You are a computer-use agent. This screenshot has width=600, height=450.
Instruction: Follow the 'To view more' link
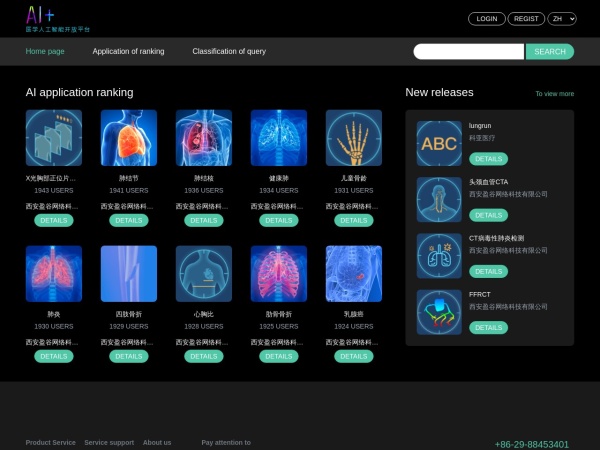click(554, 94)
